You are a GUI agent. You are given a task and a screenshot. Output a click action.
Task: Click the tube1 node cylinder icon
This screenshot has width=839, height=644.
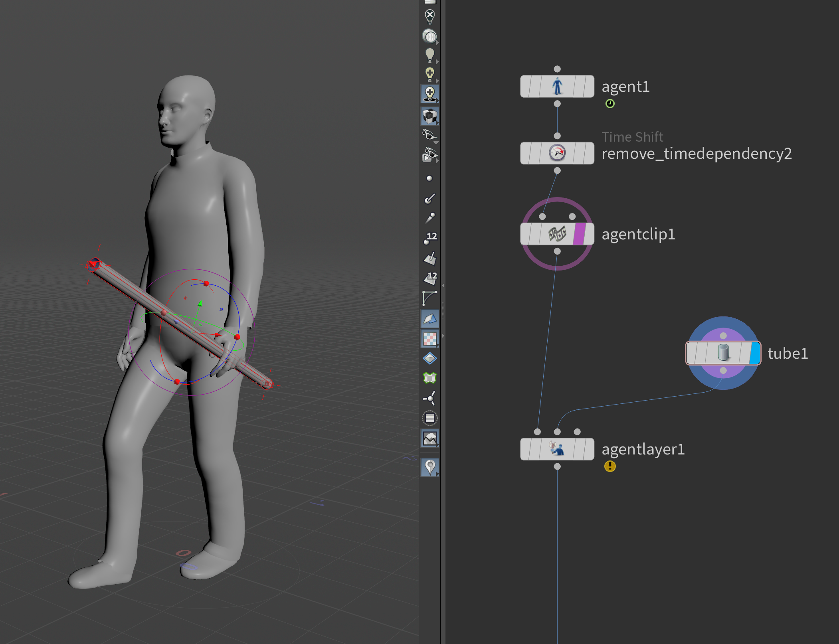(723, 353)
